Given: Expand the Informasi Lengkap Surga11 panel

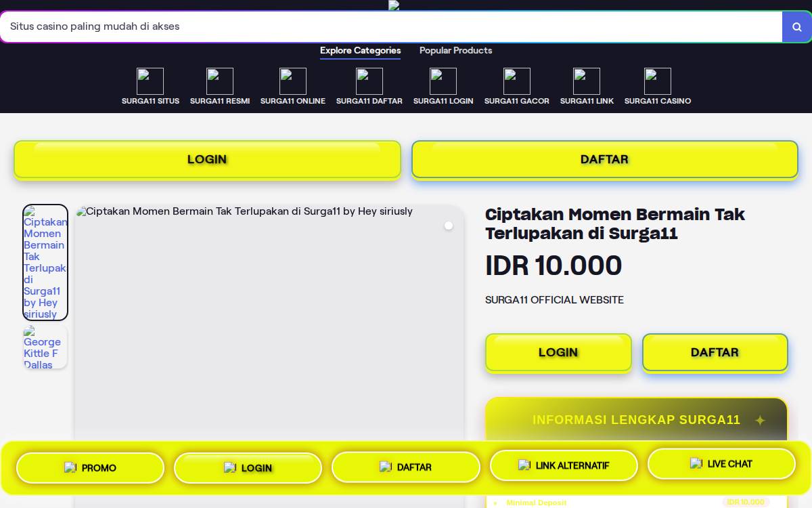Looking at the screenshot, I should tap(636, 420).
